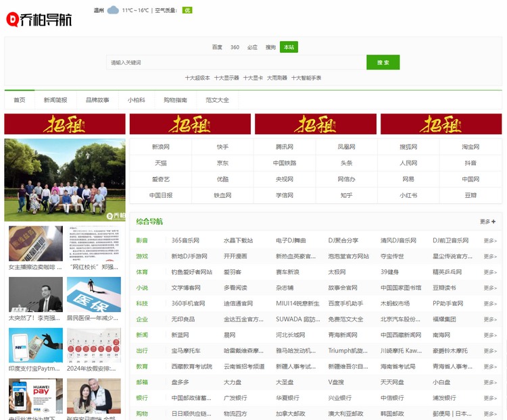This screenshot has height=420, width=507.
Task: Expand 更多+ in 综合导航 header
Action: (487, 221)
